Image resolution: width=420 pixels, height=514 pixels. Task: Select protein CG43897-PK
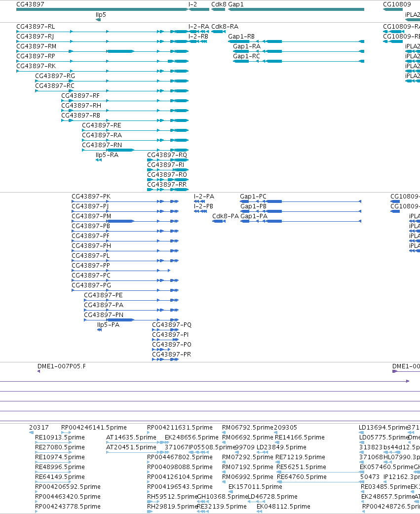click(x=125, y=201)
